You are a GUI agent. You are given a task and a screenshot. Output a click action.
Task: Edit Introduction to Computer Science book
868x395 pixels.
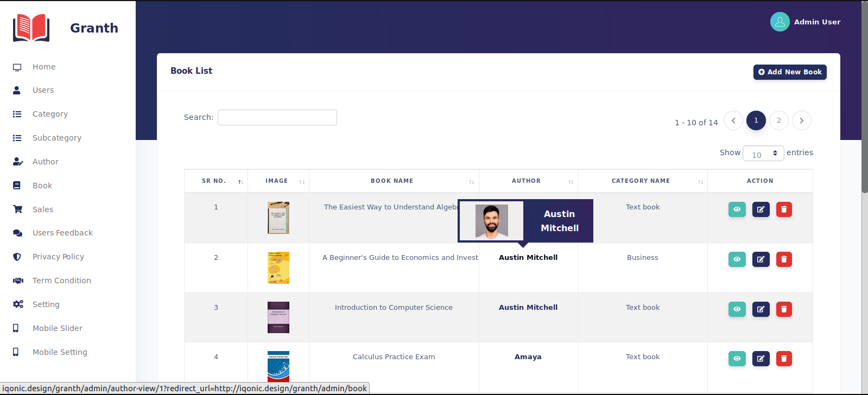(761, 309)
